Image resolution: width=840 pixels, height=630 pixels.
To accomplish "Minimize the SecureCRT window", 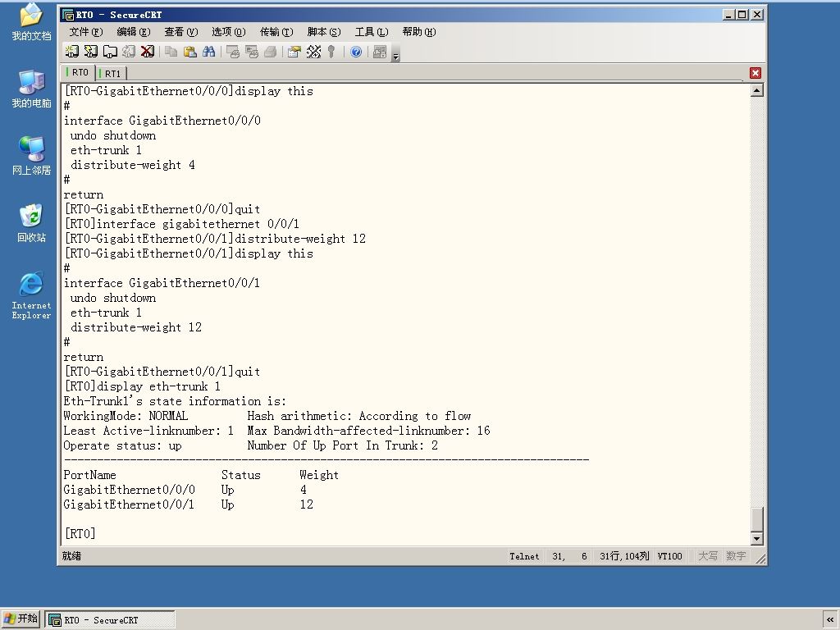I will (728, 15).
